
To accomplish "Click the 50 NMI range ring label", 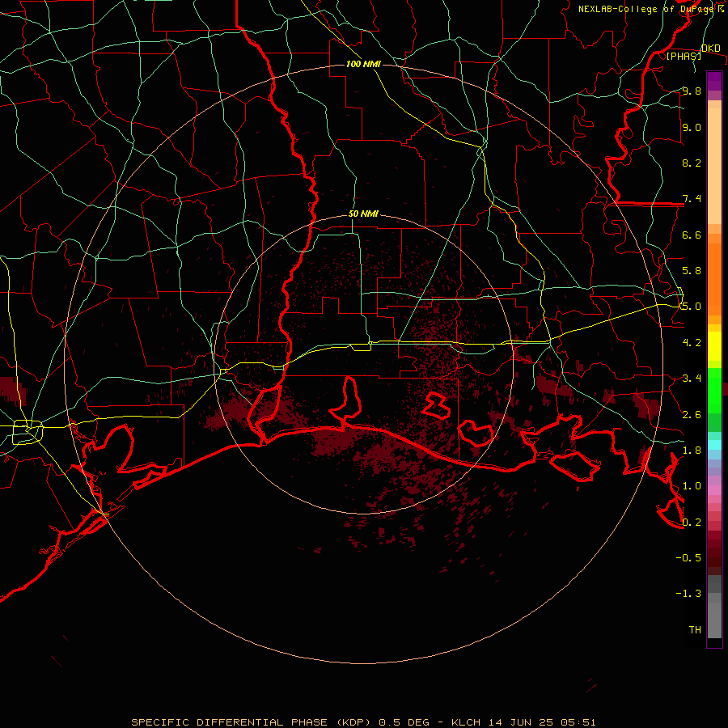I will click(363, 214).
